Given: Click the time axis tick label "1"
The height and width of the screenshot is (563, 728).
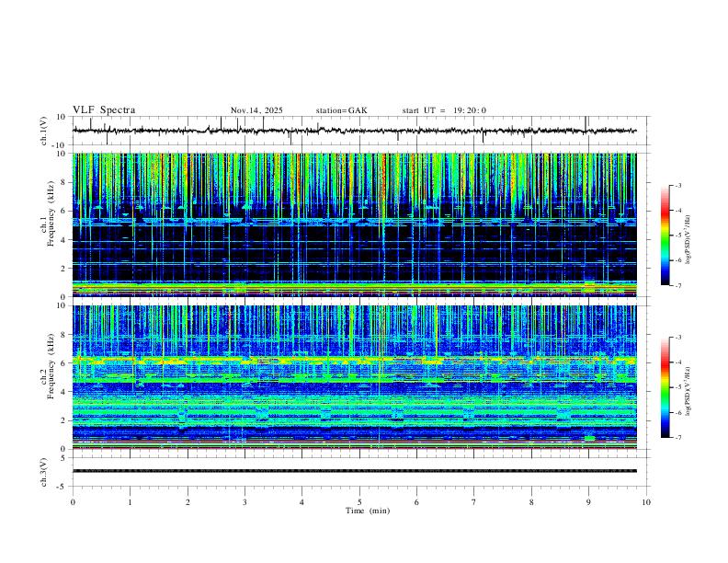Looking at the screenshot, I should pos(130,502).
